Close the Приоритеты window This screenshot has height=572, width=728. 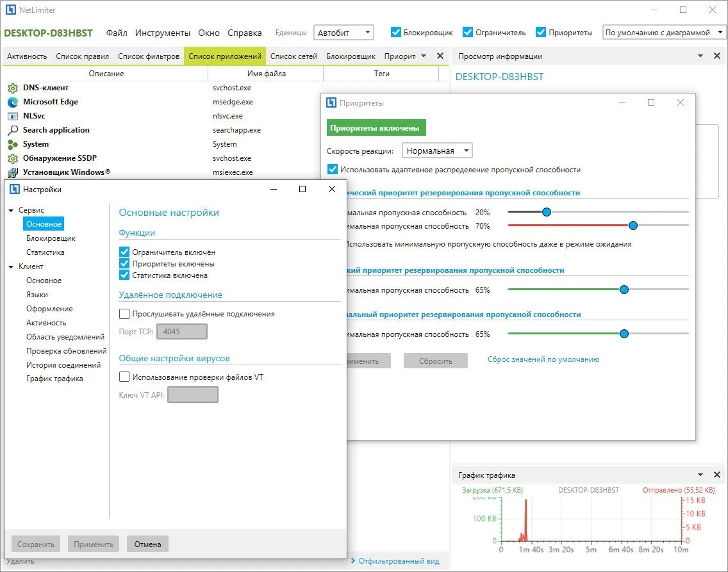pos(680,102)
